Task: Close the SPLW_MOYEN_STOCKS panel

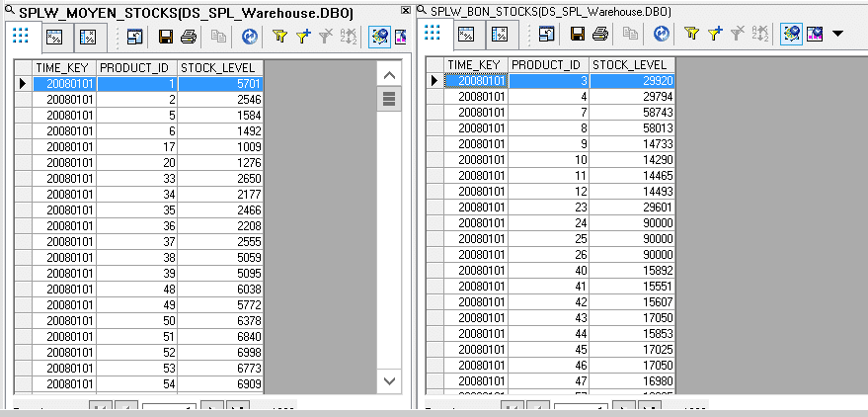Action: point(407,9)
